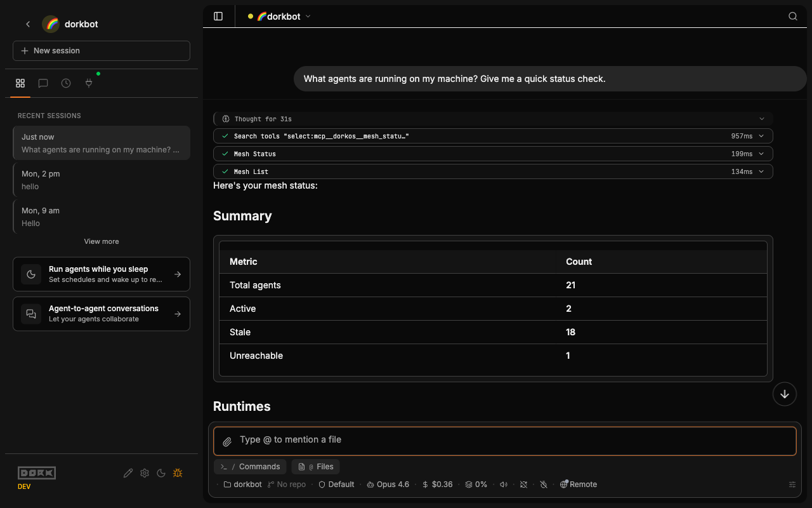The width and height of the screenshot is (812, 508).
Task: Go back using the sidebar back arrow
Action: pos(28,24)
